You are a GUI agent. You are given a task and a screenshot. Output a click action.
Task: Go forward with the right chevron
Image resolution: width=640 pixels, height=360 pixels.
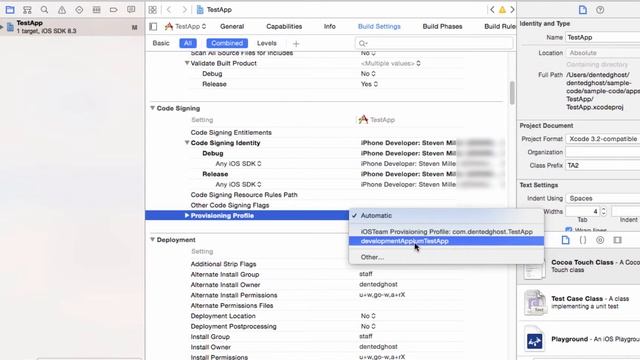coord(184,10)
